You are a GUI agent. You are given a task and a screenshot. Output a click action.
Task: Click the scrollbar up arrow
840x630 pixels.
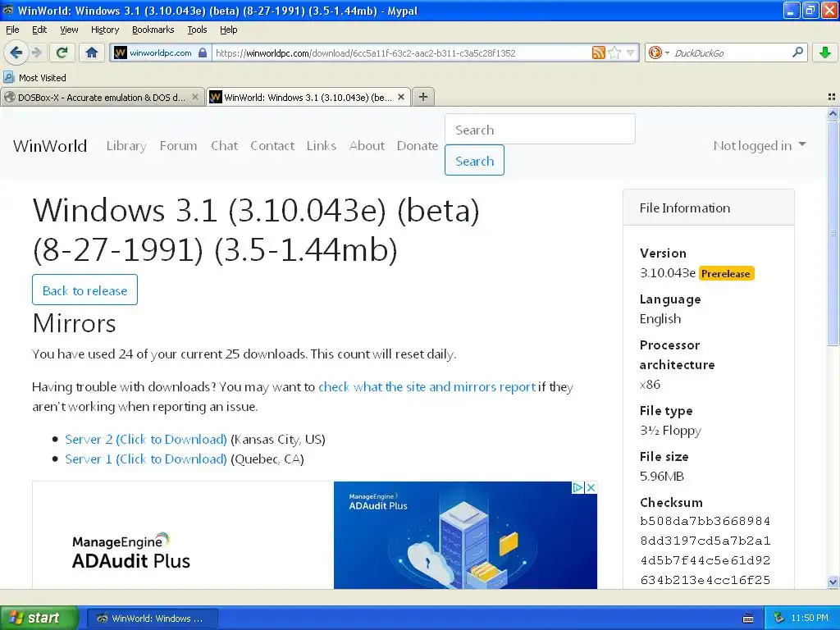coord(833,113)
